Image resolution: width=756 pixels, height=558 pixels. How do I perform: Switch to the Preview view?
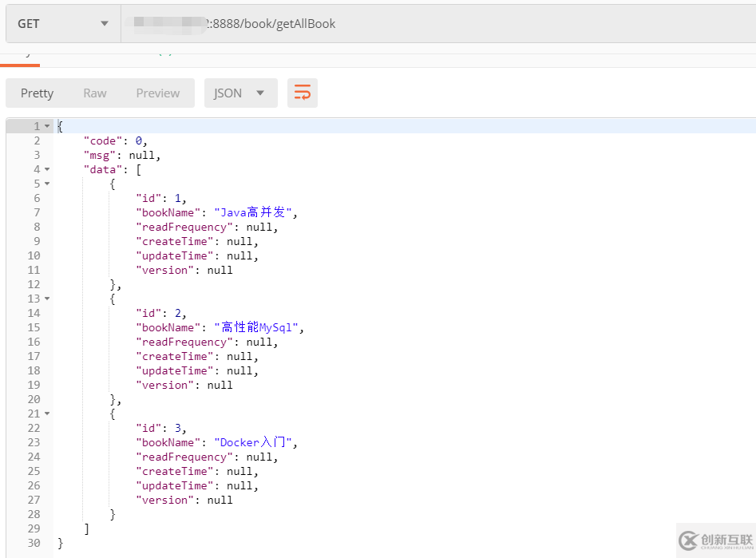tap(157, 93)
